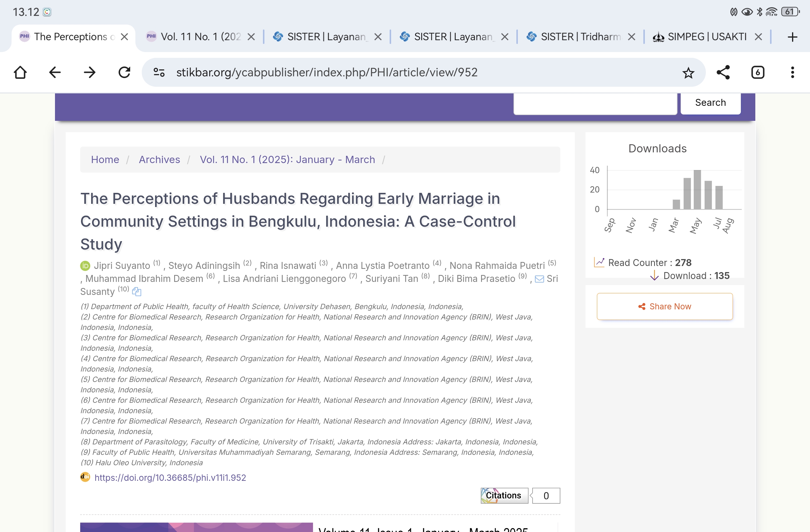The width and height of the screenshot is (810, 532).
Task: Open a new tab with plus icon
Action: click(792, 37)
